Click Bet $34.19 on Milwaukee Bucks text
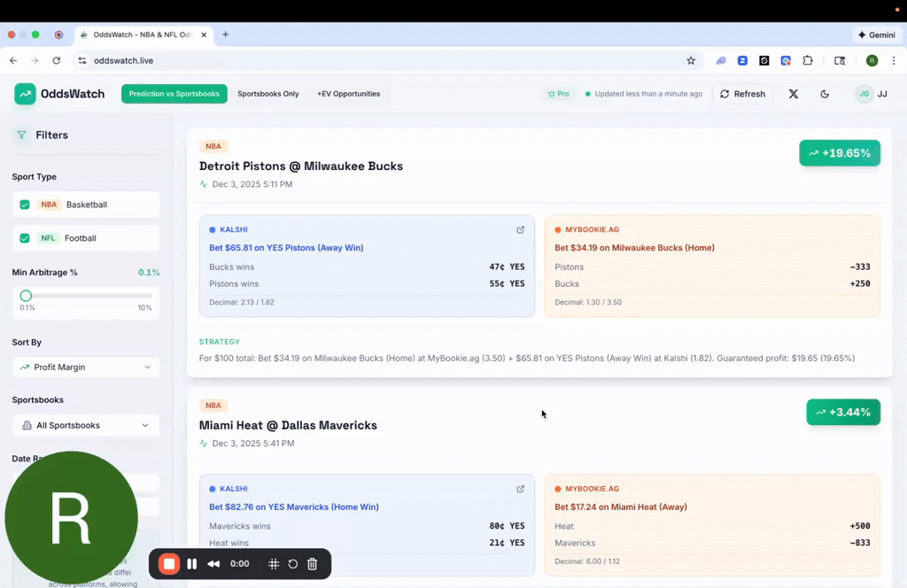Image resolution: width=907 pixels, height=588 pixels. (x=634, y=247)
